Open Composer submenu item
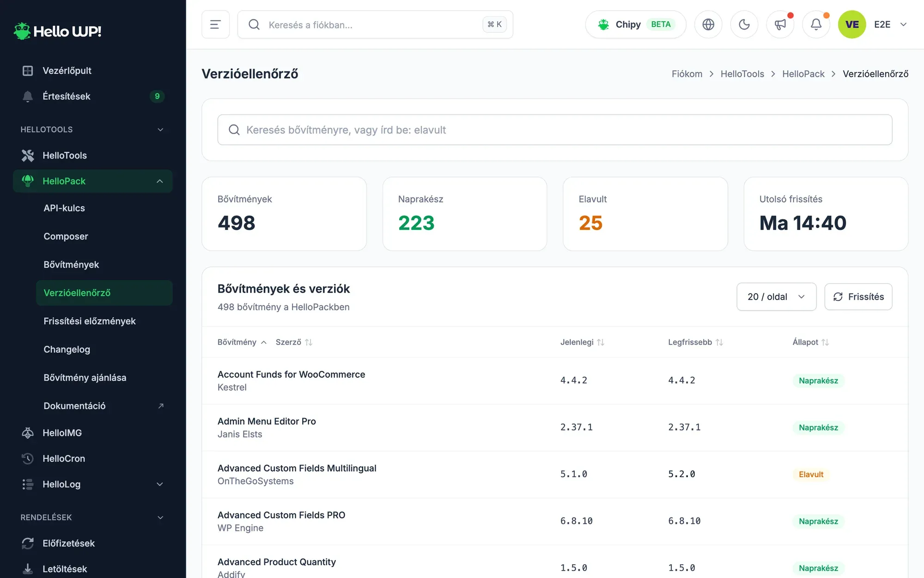Screen dimensions: 924x578 click(x=104, y=236)
